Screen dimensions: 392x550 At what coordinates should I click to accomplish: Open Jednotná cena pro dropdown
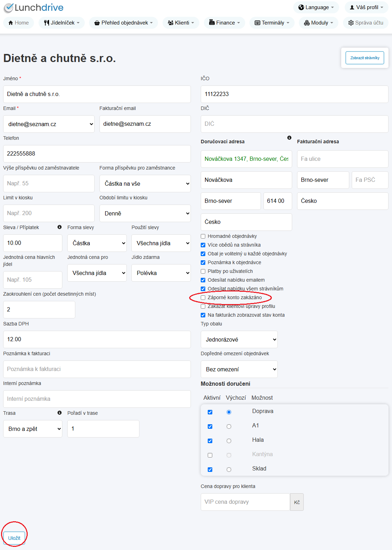coord(97,273)
